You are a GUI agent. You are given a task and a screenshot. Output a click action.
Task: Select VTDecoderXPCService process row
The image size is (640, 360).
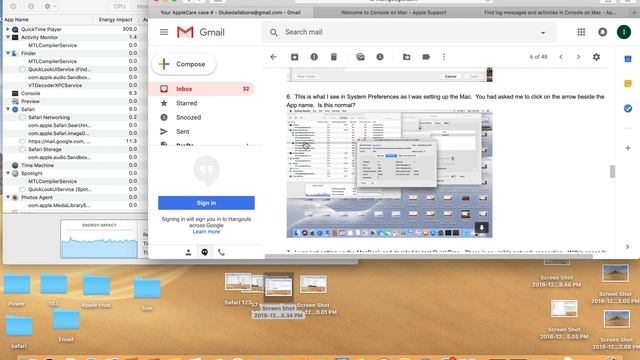tap(76, 85)
